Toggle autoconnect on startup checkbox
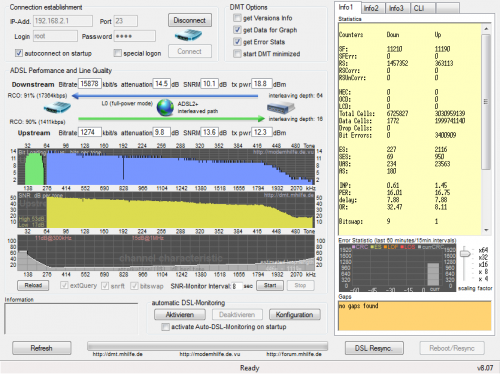 (19, 53)
